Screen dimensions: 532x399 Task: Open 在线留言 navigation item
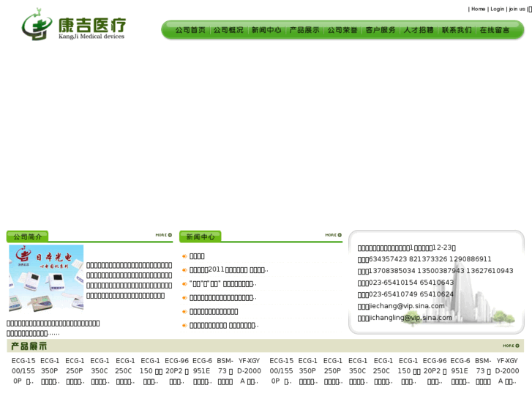pos(495,30)
